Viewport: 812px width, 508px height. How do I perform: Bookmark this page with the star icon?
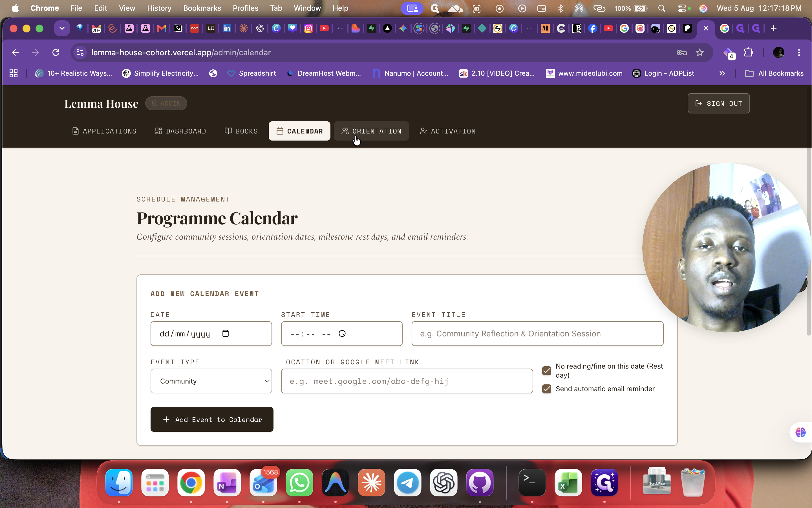tap(700, 52)
